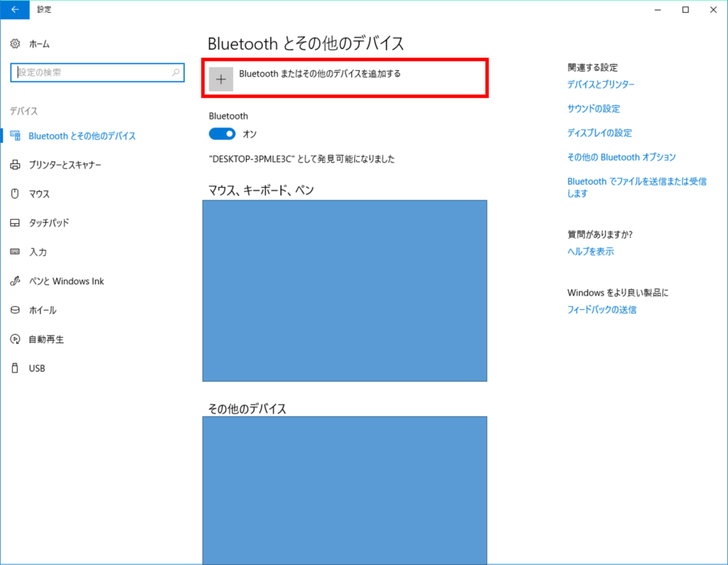Click the デバイス sidebar category label
The width and height of the screenshot is (728, 565).
point(23,111)
